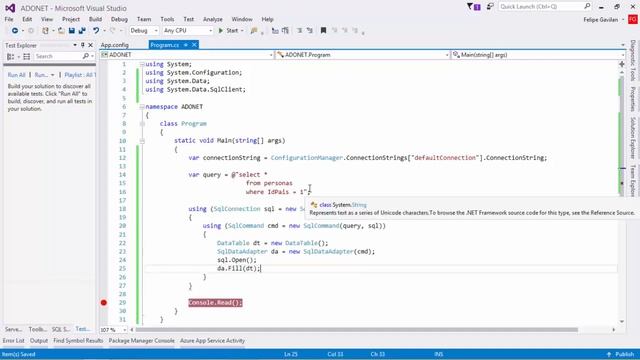
Task: Click the feedback icon beside Quick Launch
Action: (490, 7)
